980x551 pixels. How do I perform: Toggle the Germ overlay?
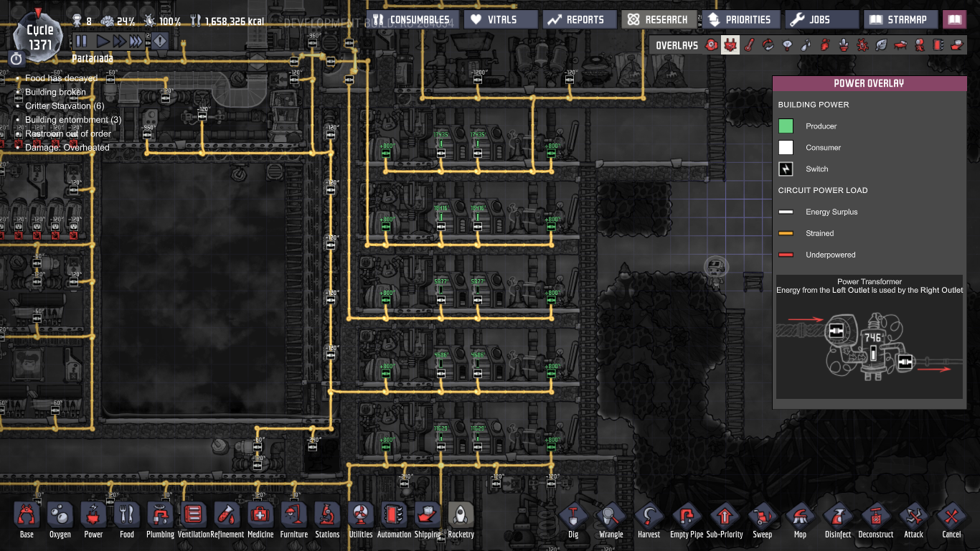(862, 45)
